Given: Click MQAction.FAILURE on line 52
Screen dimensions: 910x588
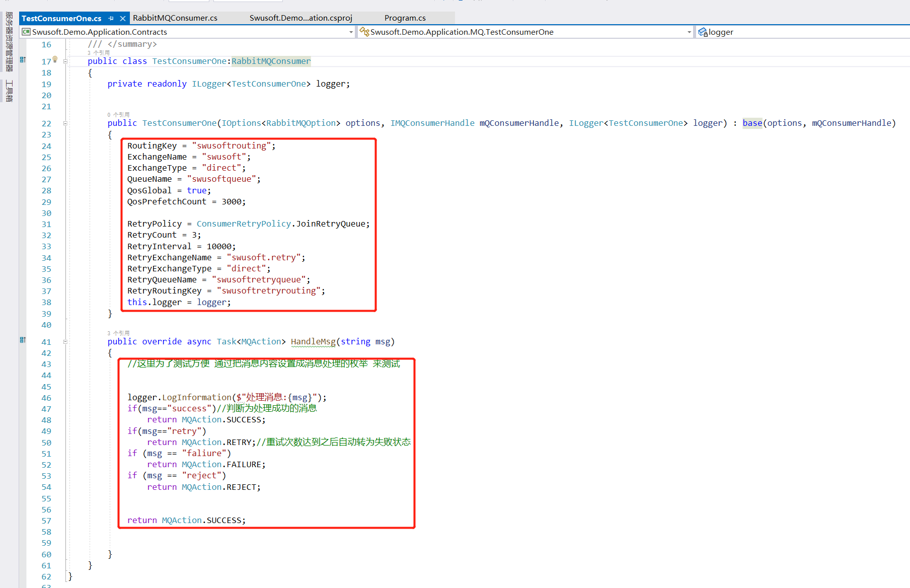Looking at the screenshot, I should click(x=221, y=464).
